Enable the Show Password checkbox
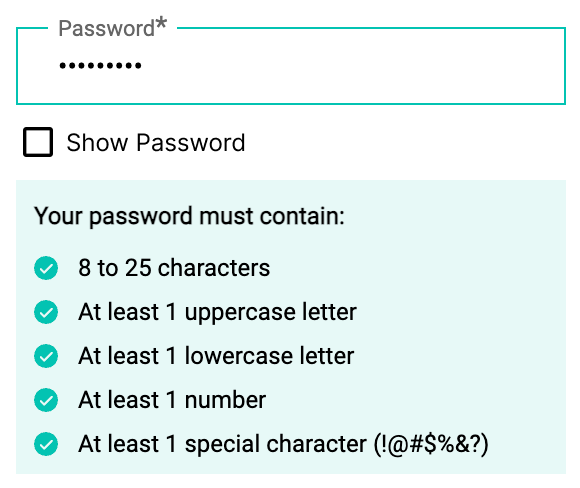 [x=38, y=142]
